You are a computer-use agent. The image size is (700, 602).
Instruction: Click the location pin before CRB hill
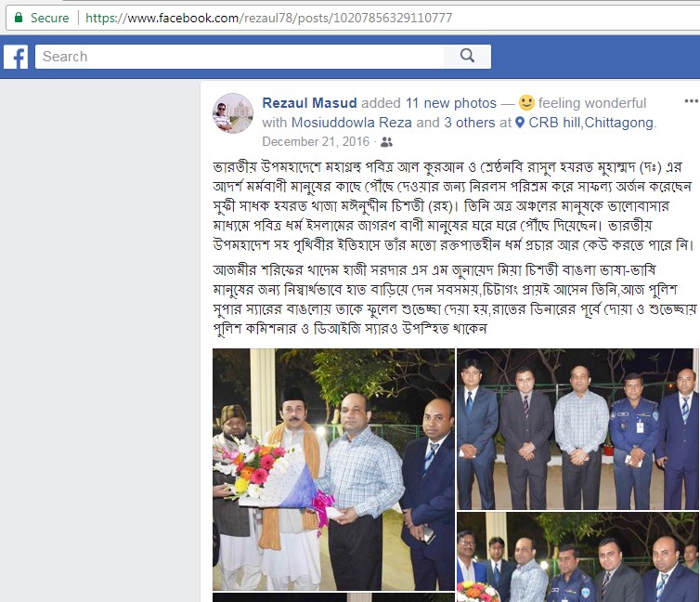pos(520,123)
